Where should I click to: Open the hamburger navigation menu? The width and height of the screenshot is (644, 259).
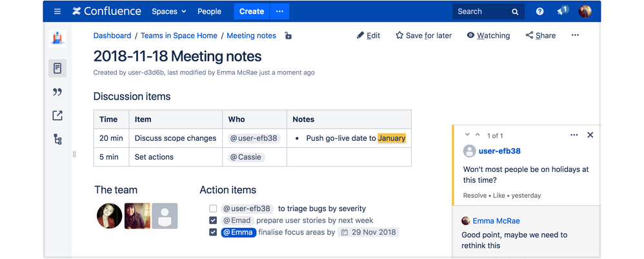pyautogui.click(x=57, y=12)
